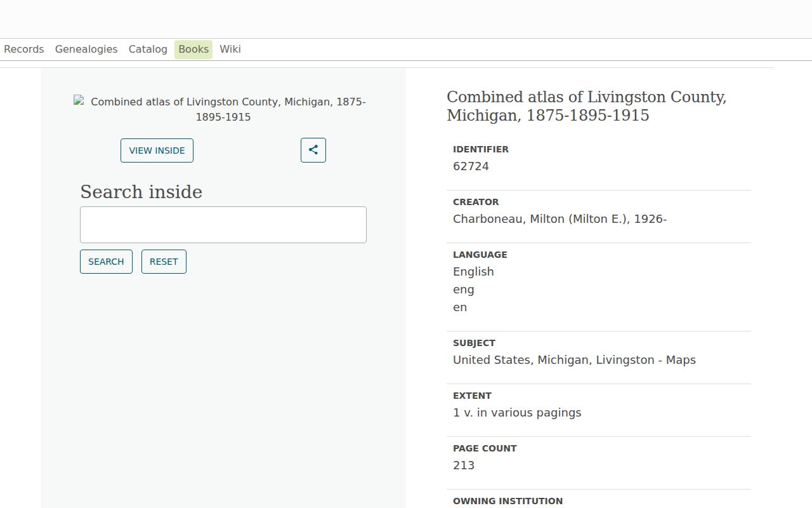Click creator name Charboneau, Milton

560,219
